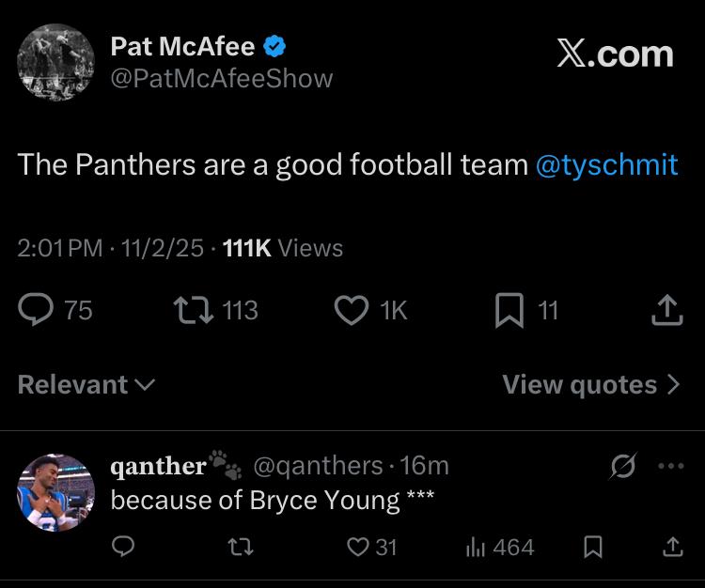Open the @PatMcAfeeShow handle

pyautogui.click(x=221, y=79)
